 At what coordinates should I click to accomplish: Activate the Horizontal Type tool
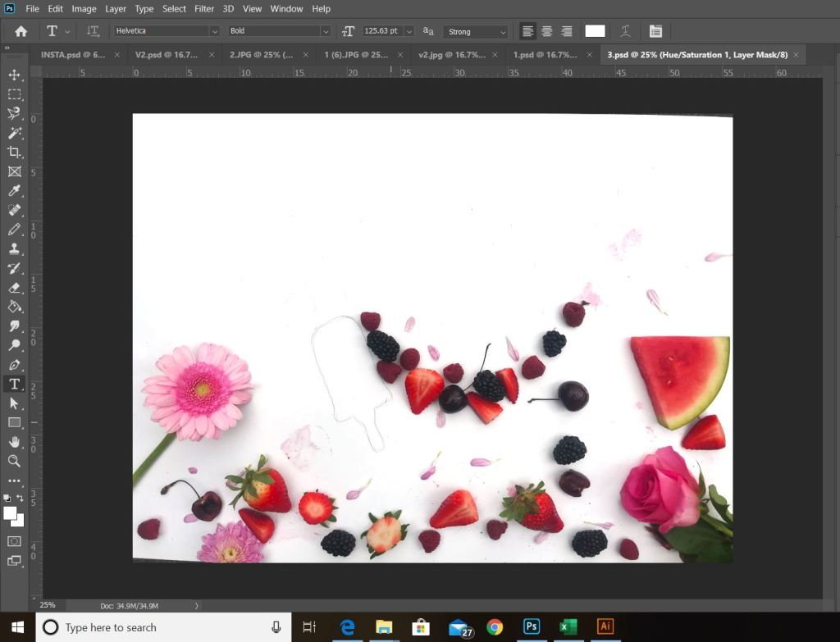click(14, 384)
